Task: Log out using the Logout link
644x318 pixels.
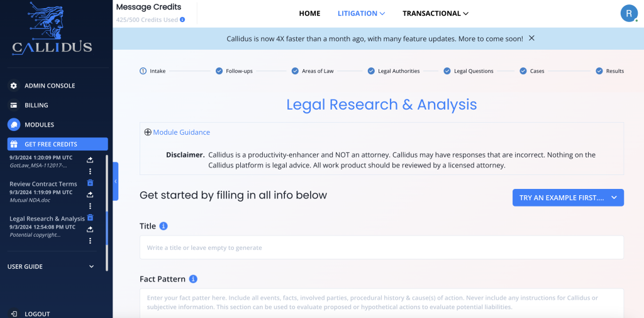Action: [36, 314]
